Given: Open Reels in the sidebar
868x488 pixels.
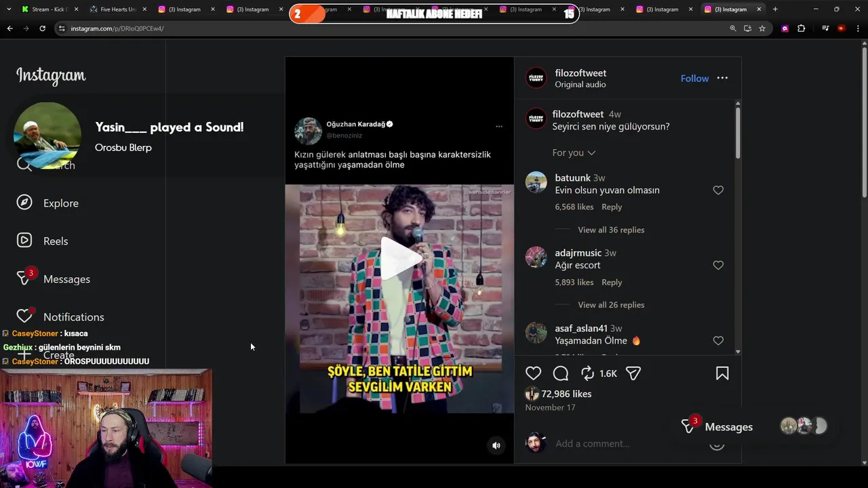Looking at the screenshot, I should [42, 241].
